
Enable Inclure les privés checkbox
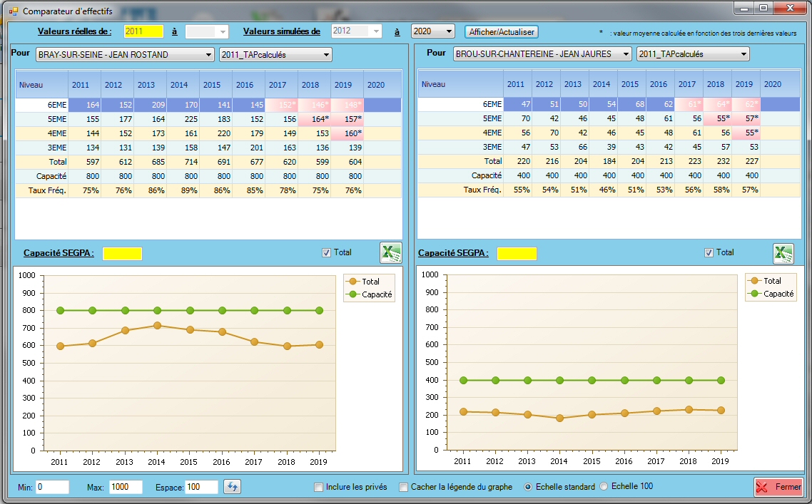coord(319,488)
